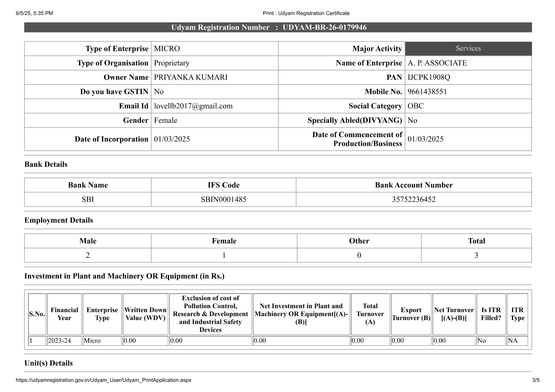Image resolution: width=555 pixels, height=392 pixels.
Task: Click the enterprise name A. P. ASSOCIATE
Action: 437,63
